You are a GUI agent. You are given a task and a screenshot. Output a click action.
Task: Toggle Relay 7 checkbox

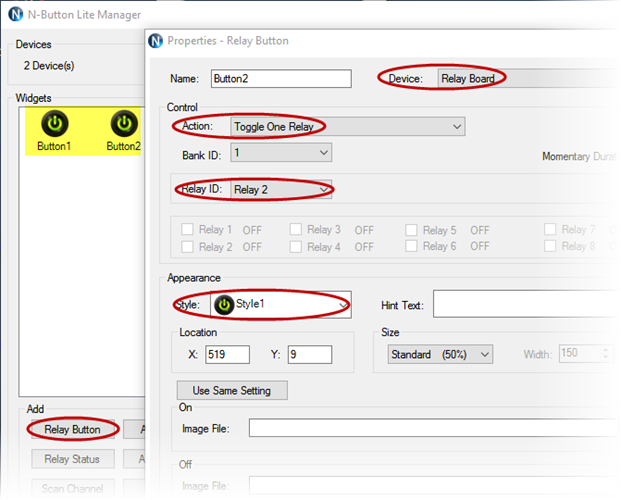[550, 229]
